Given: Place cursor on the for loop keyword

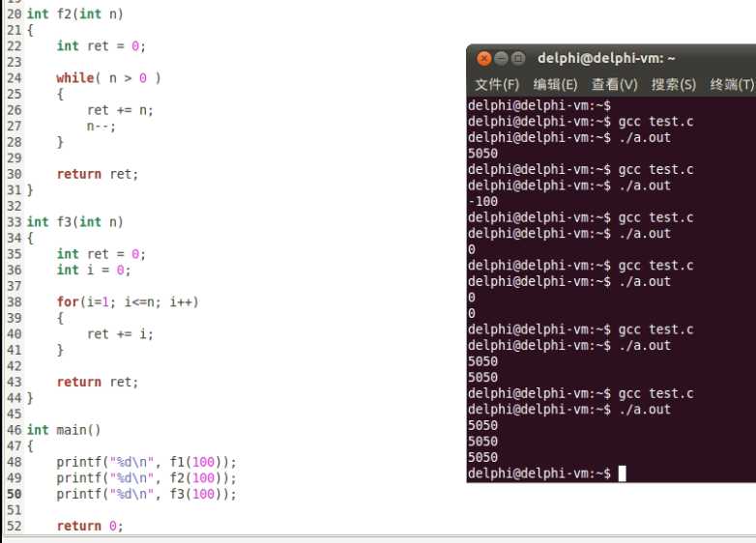Looking at the screenshot, I should [68, 302].
